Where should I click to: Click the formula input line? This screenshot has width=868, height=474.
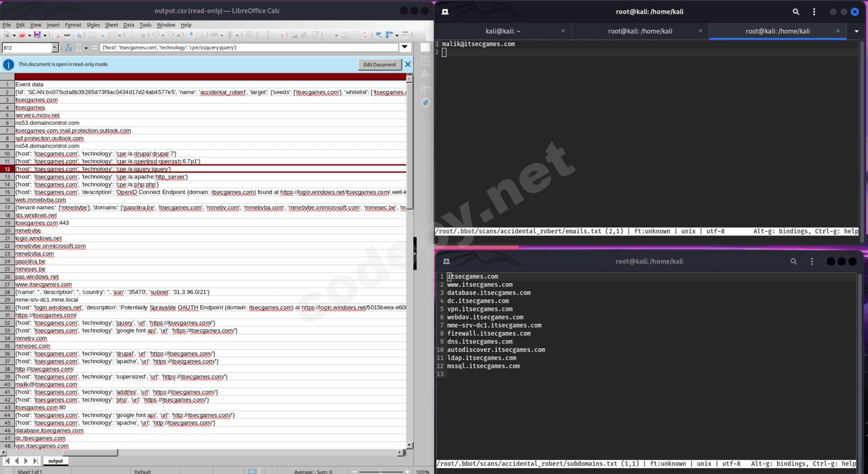click(250, 48)
